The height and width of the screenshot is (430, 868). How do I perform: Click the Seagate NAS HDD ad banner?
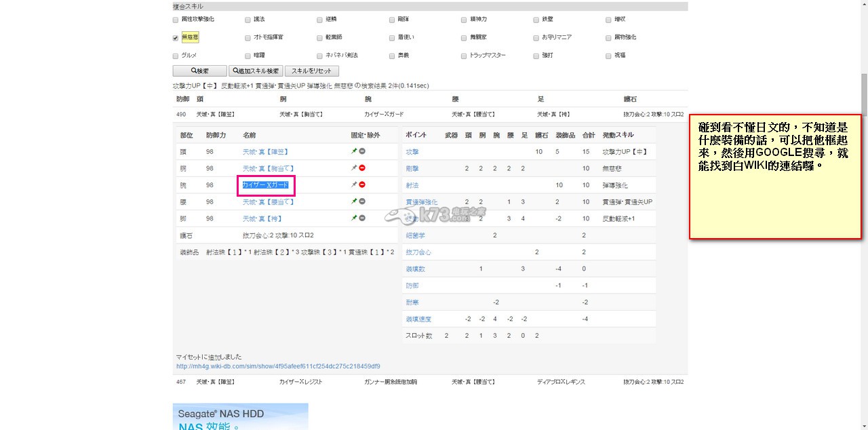240,416
